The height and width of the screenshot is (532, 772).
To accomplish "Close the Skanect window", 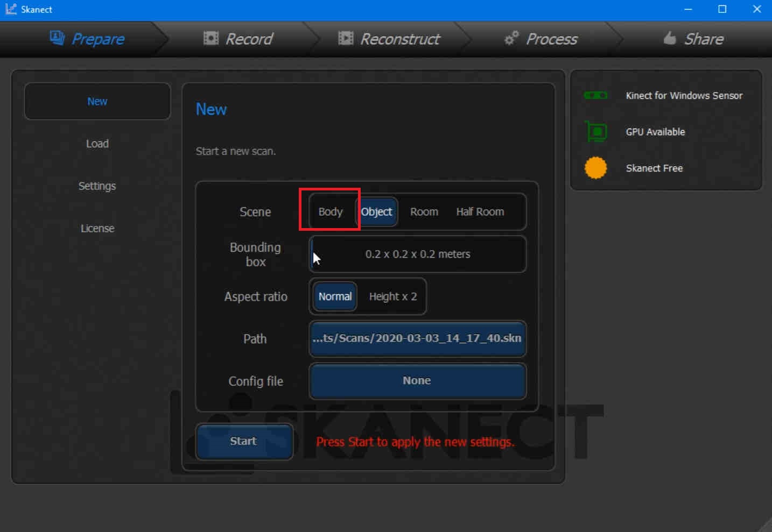I will 756,9.
